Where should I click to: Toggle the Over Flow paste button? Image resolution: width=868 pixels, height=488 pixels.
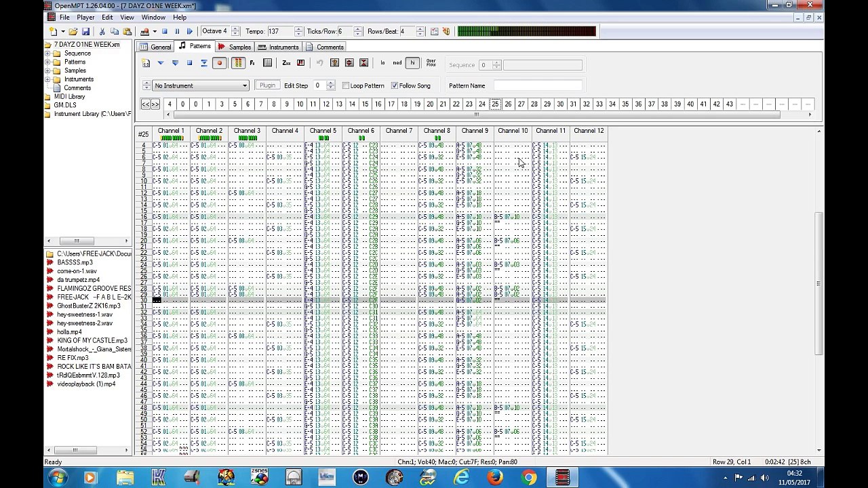coord(431,63)
